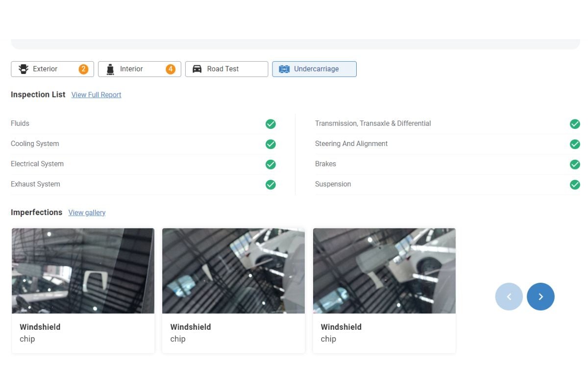This screenshot has width=588, height=392.
Task: Click the Suspension green checkmark
Action: 575,185
